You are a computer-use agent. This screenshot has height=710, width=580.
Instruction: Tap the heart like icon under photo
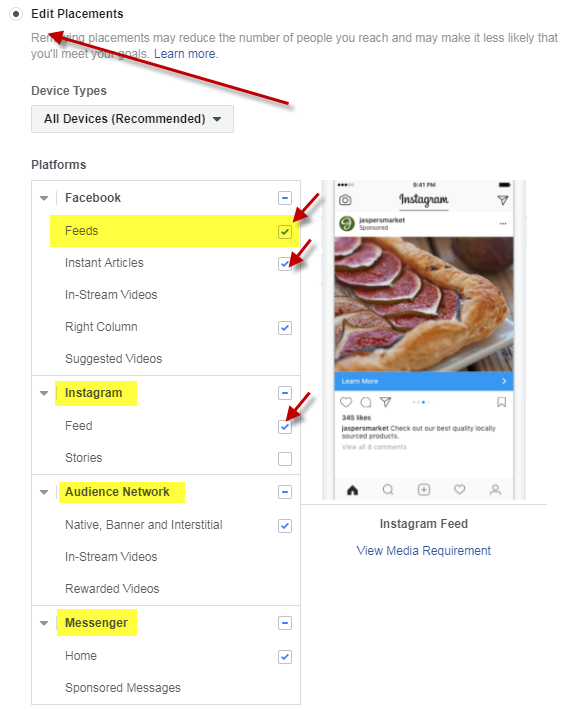click(x=346, y=402)
